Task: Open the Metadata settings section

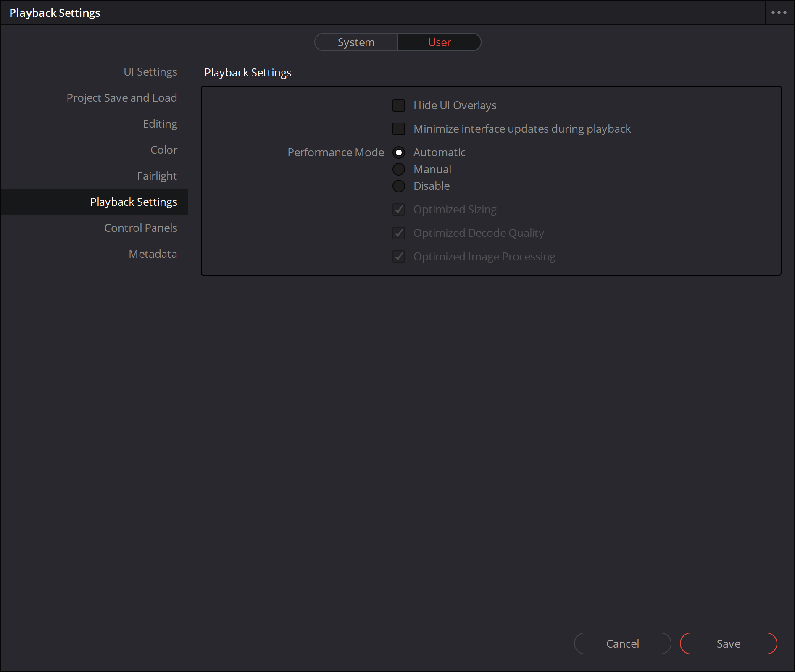Action: pos(153,254)
